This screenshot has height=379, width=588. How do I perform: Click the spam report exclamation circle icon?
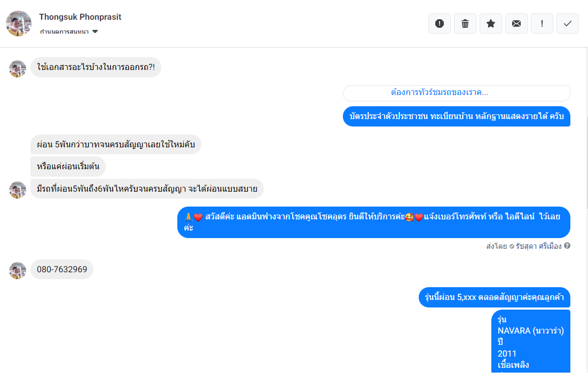coord(440,23)
